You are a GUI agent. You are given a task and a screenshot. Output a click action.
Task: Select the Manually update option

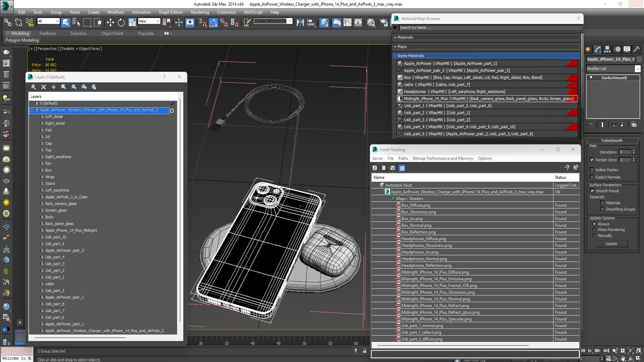(594, 236)
